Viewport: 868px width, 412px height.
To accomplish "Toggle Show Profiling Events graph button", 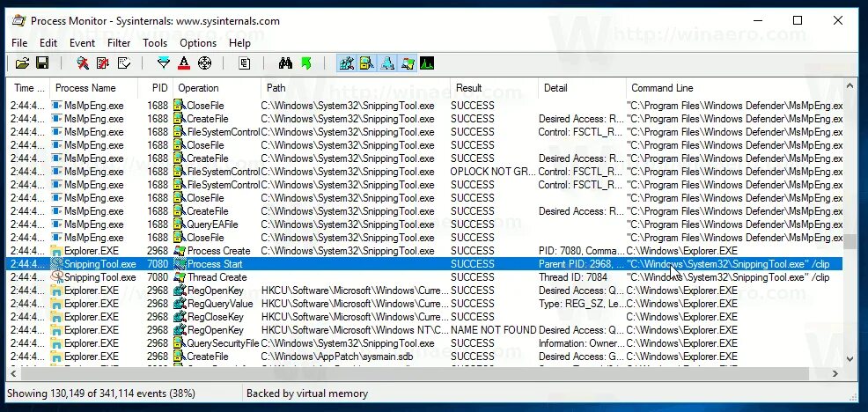I will [427, 63].
